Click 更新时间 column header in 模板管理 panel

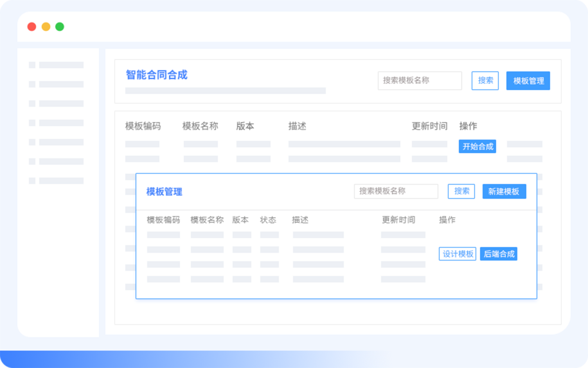tap(398, 220)
